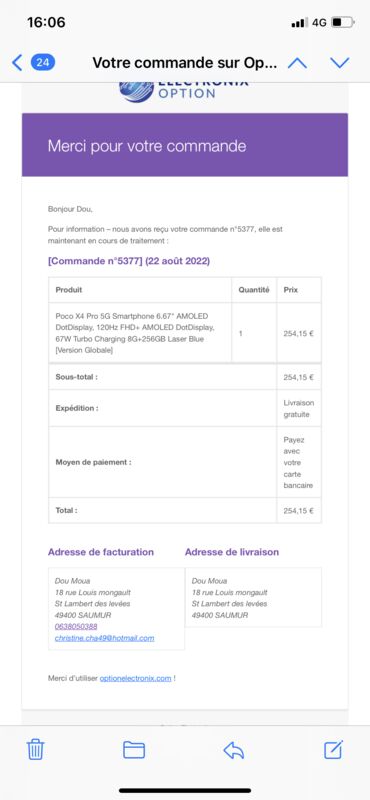
Task: Tap the Adresse de livraison address box
Action: tap(253, 597)
